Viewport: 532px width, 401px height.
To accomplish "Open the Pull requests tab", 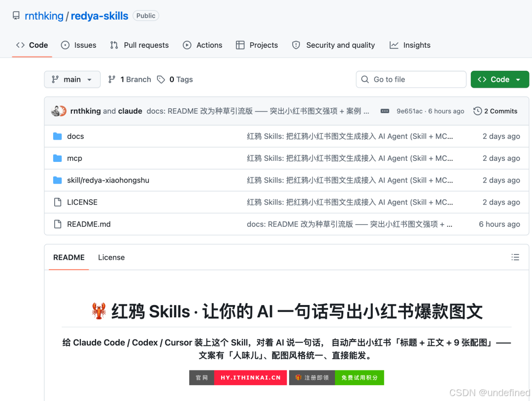I will tap(139, 45).
